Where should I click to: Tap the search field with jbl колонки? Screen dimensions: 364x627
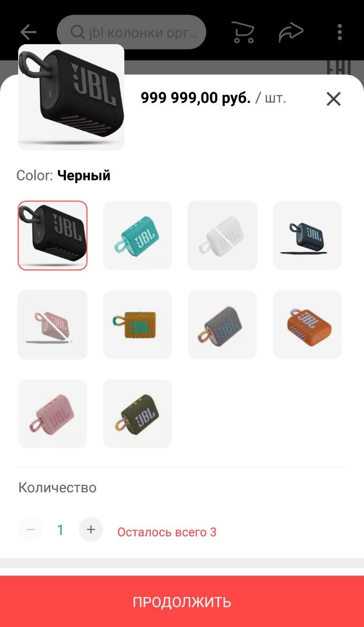pos(131,32)
